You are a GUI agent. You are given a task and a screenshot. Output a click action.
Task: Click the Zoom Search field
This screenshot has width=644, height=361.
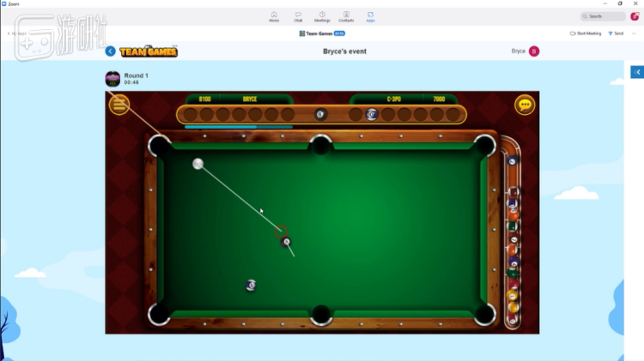tap(603, 16)
